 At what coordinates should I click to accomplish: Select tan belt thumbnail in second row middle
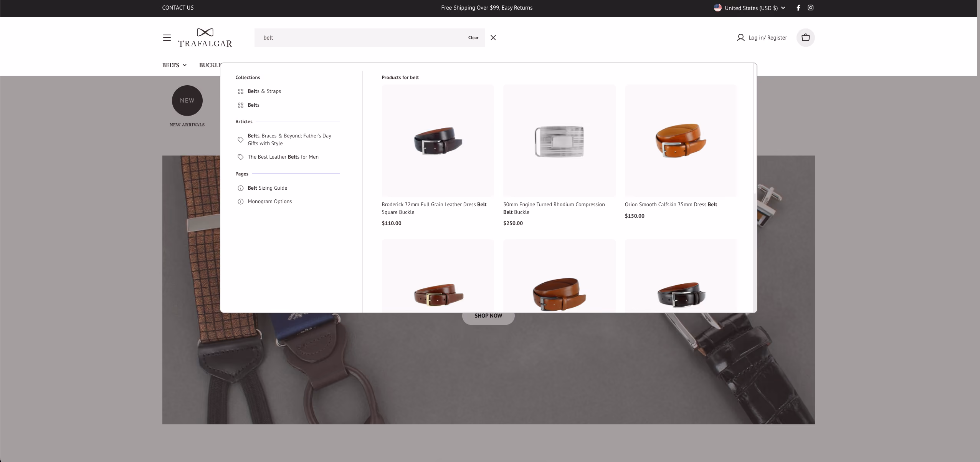pyautogui.click(x=559, y=276)
